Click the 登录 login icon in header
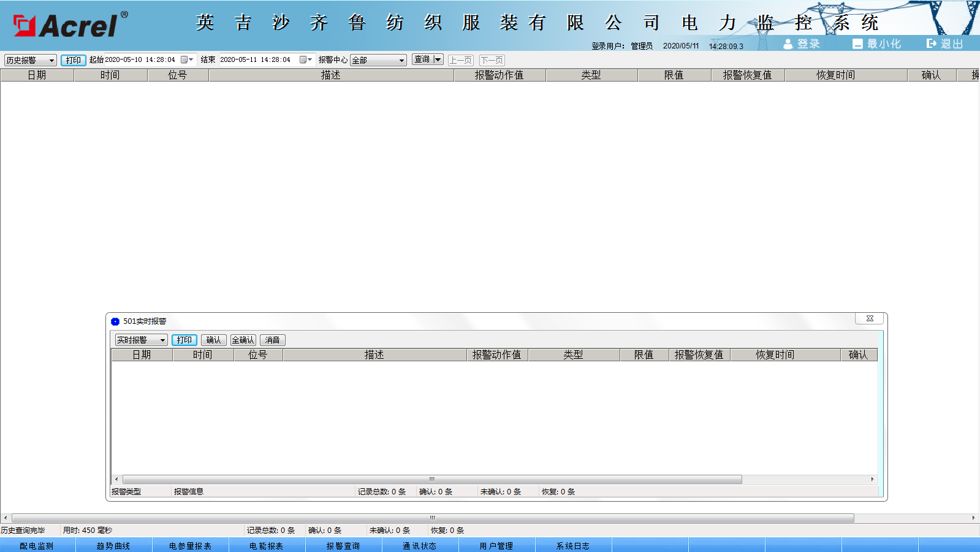The image size is (980, 552). (x=788, y=44)
